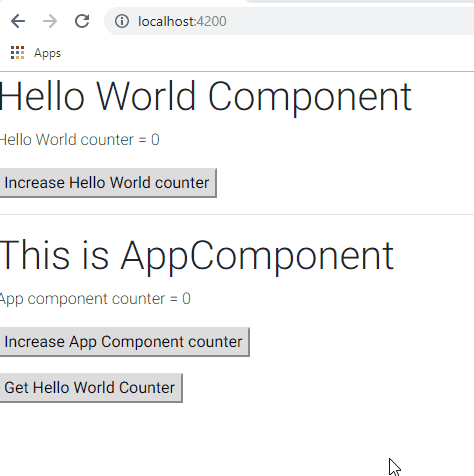View site information icon beside the URL
Viewport: 474px width, 476px height.
[x=122, y=21]
